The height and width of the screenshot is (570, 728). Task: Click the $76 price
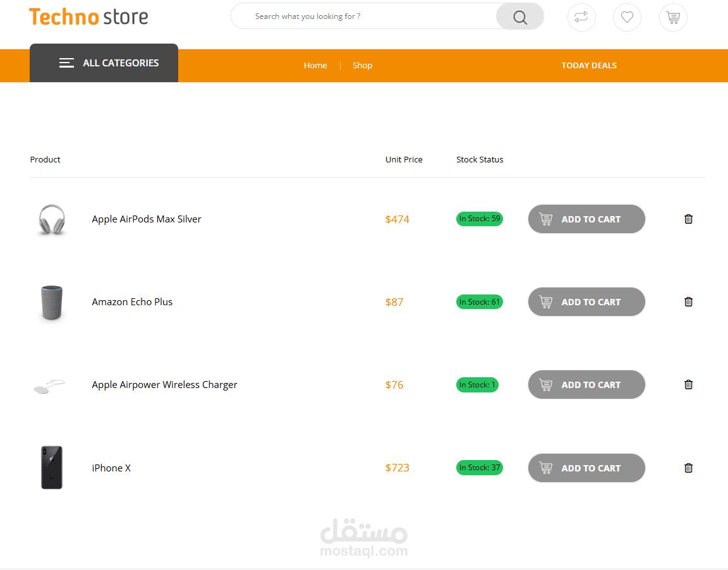pyautogui.click(x=394, y=385)
